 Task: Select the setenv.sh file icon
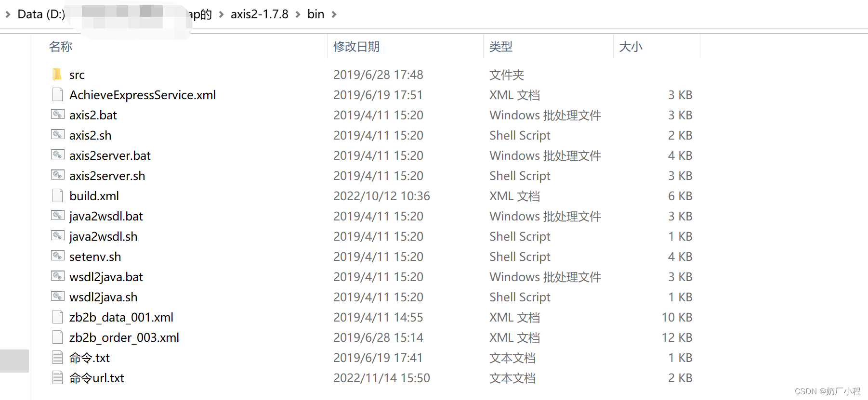click(57, 256)
